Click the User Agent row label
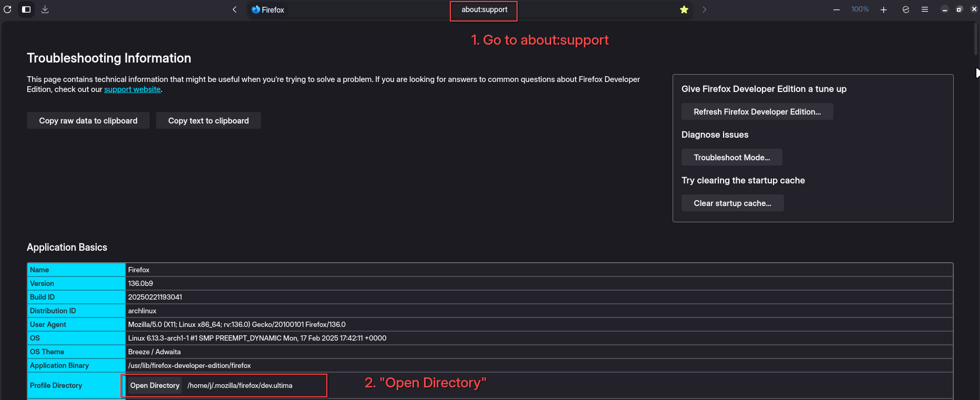980x400 pixels. (x=48, y=324)
